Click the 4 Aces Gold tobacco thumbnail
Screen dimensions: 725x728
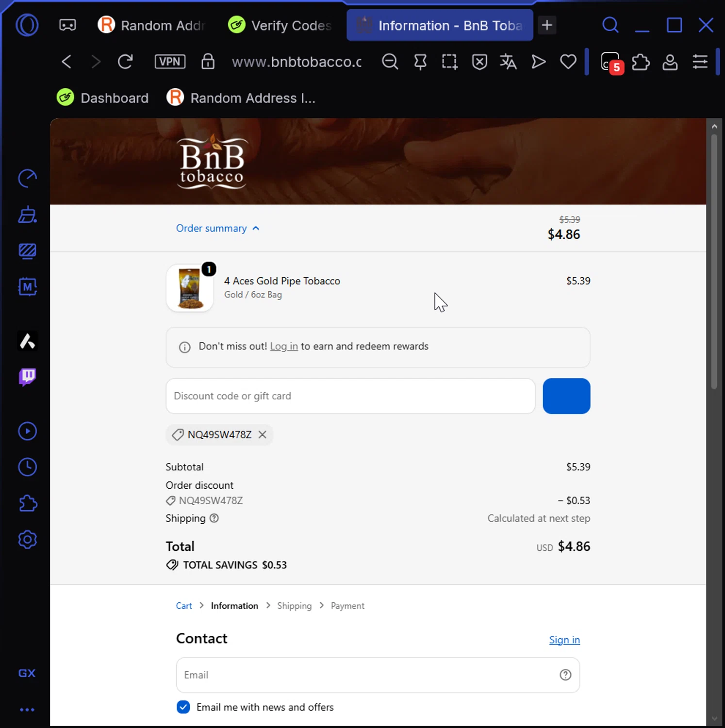190,288
